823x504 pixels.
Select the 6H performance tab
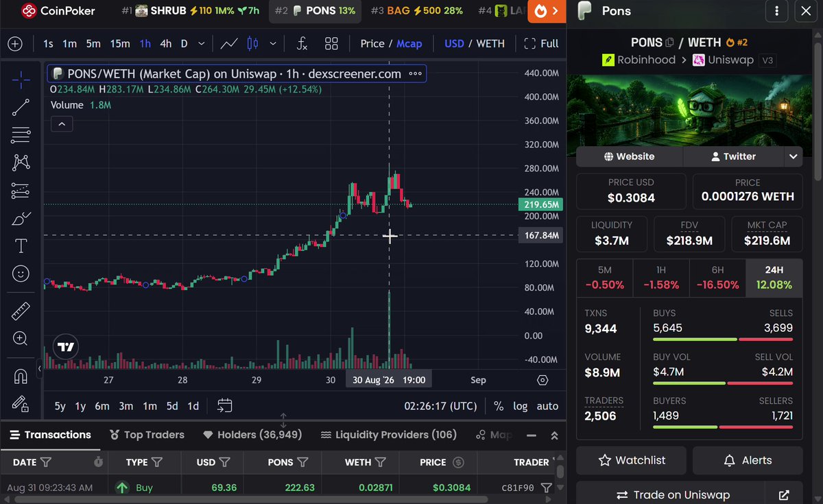717,278
